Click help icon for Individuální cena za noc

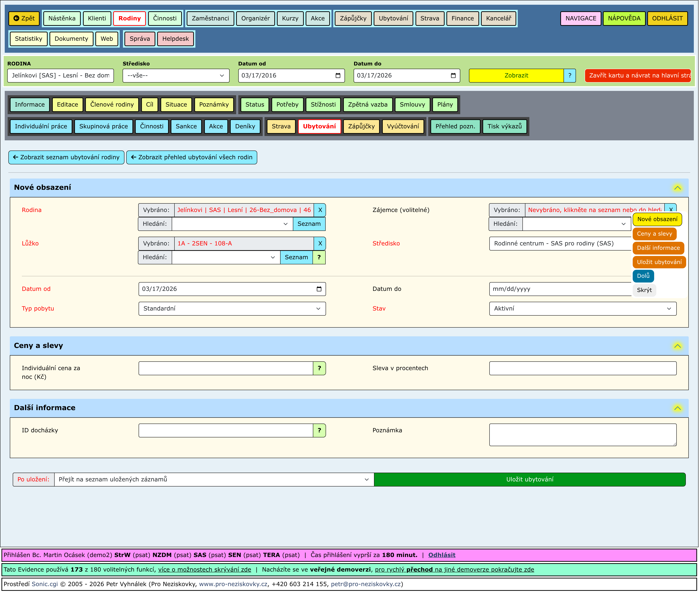319,368
